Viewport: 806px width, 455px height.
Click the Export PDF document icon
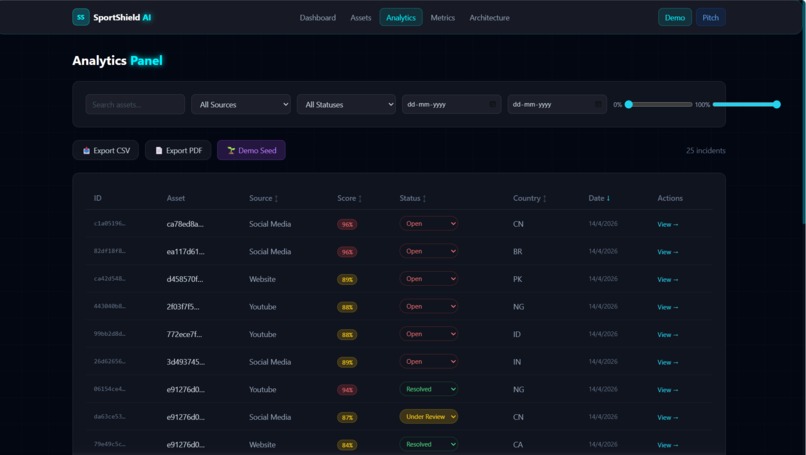point(159,151)
